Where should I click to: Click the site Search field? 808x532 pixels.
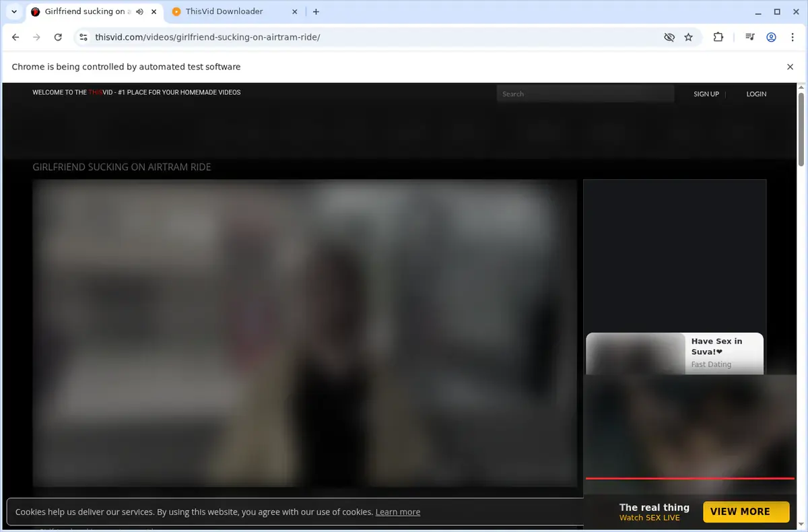tap(585, 94)
